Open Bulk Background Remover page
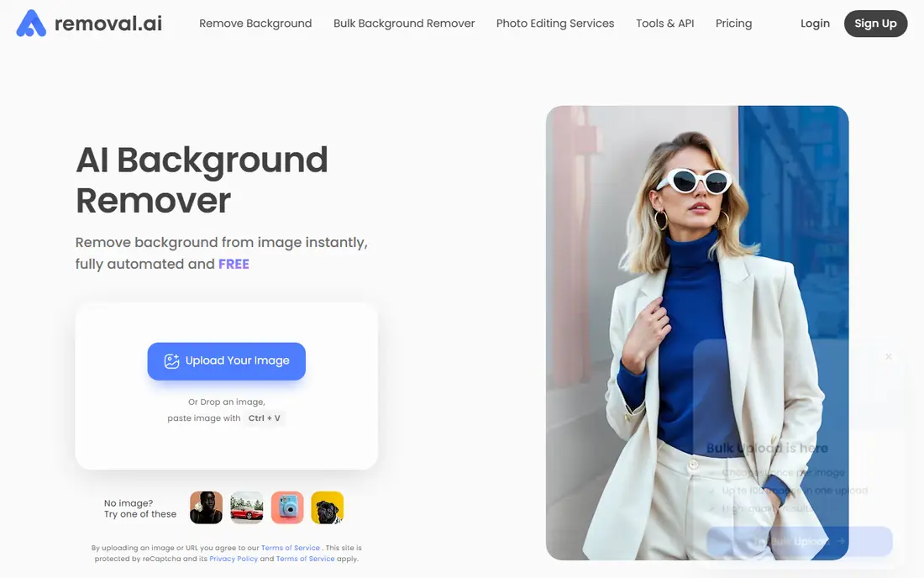This screenshot has width=924, height=578. 404,24
